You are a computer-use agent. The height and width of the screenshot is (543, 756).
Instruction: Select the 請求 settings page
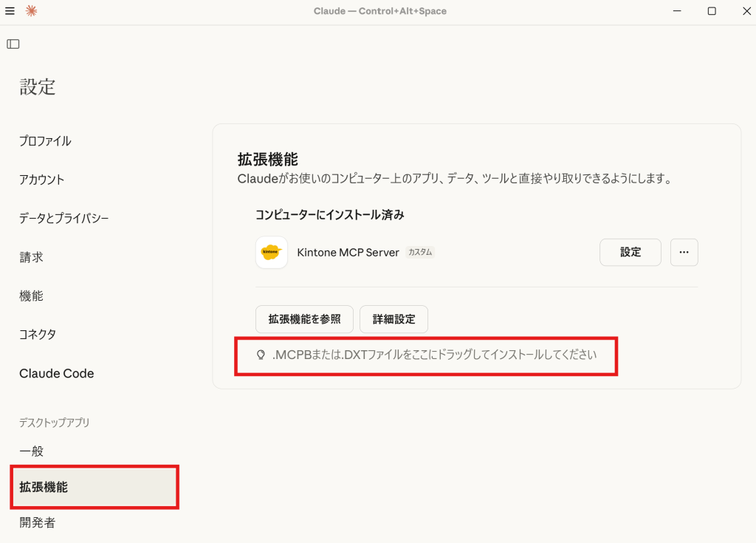tap(31, 257)
